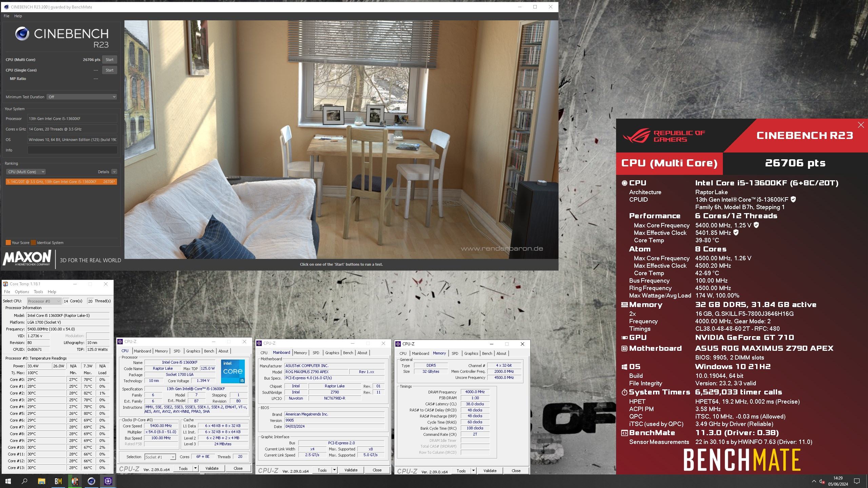Click Start button for CPU Multi Core
The image size is (868, 488).
[x=109, y=60]
